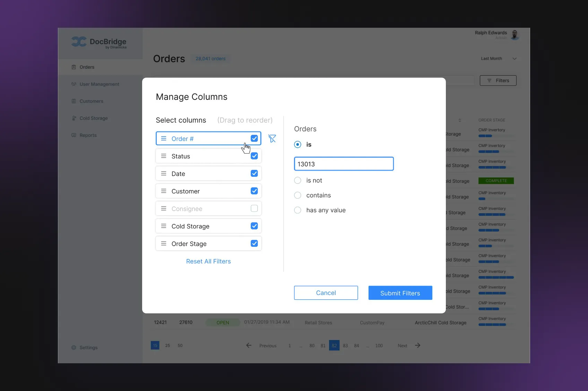Navigate to Reports in the sidebar
Viewport: 588px width, 391px height.
coord(88,135)
